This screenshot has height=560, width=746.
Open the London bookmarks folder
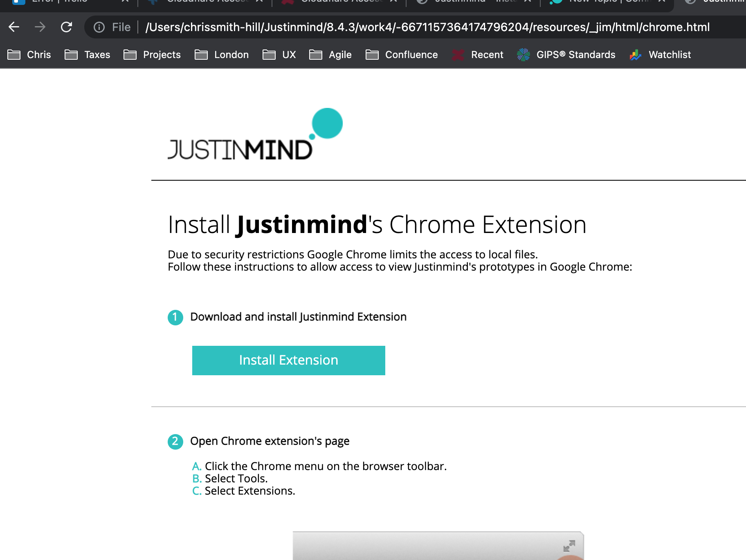[222, 55]
